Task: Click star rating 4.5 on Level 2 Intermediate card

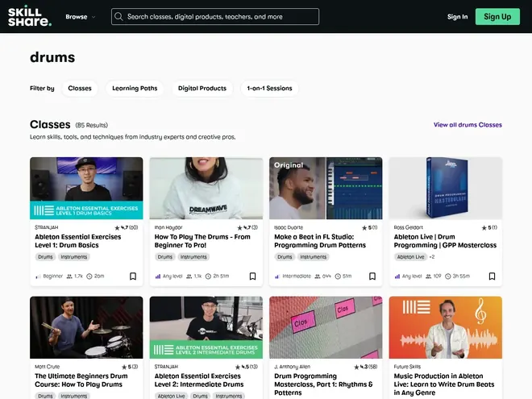Action: (247, 367)
